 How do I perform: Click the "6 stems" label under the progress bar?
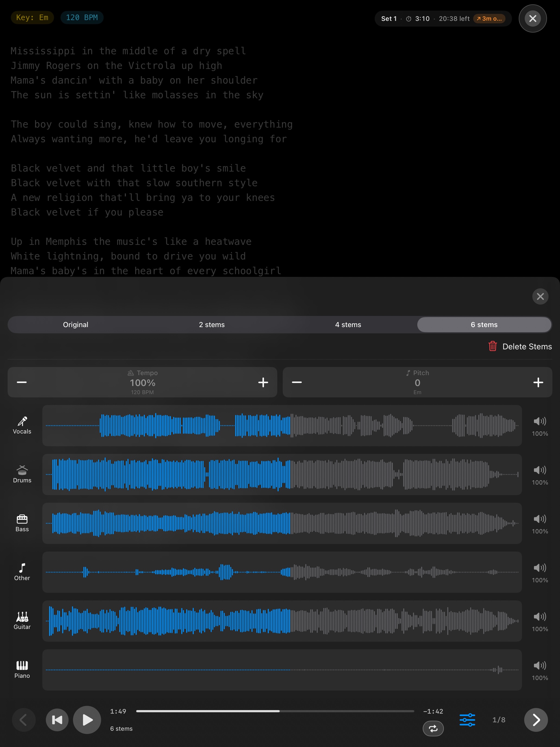pyautogui.click(x=121, y=729)
